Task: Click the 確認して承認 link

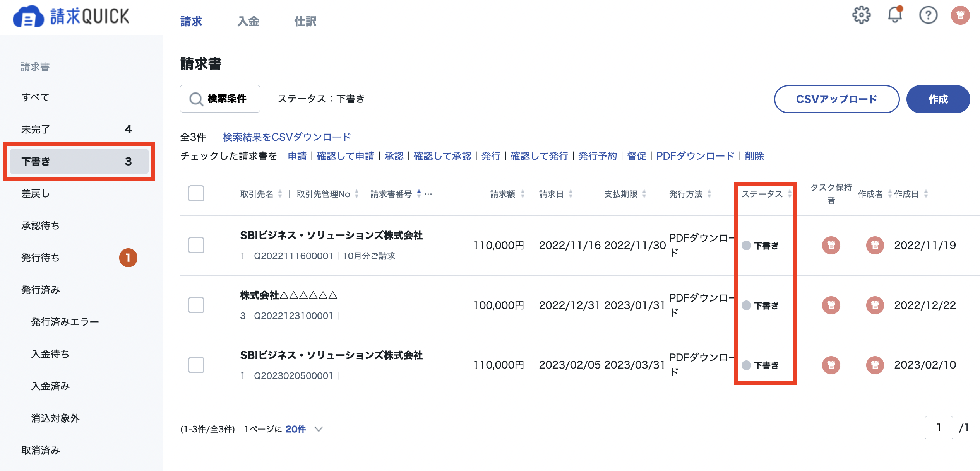Action: [442, 156]
